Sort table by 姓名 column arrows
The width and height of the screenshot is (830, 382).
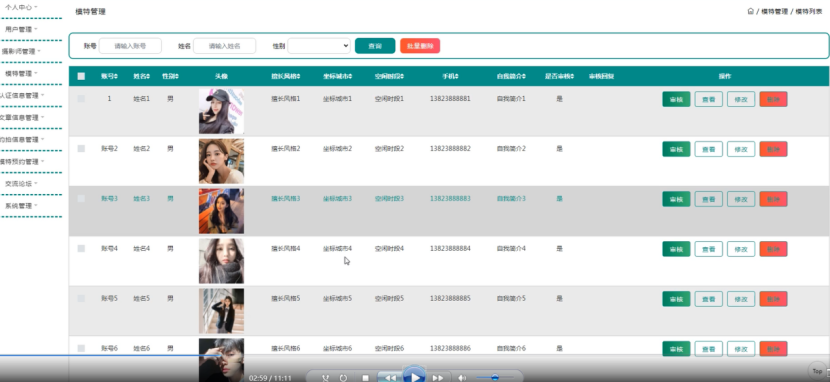tap(148, 76)
